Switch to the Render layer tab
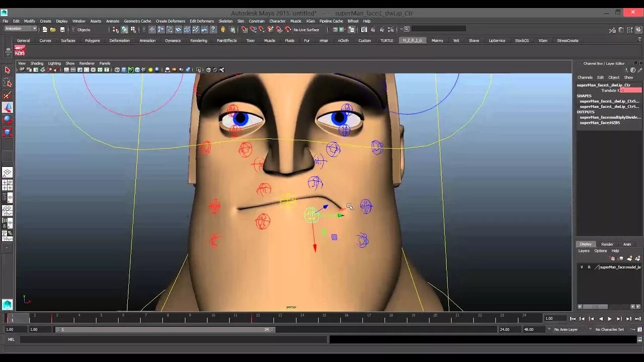Screen dimensions: 644x362 [607, 244]
